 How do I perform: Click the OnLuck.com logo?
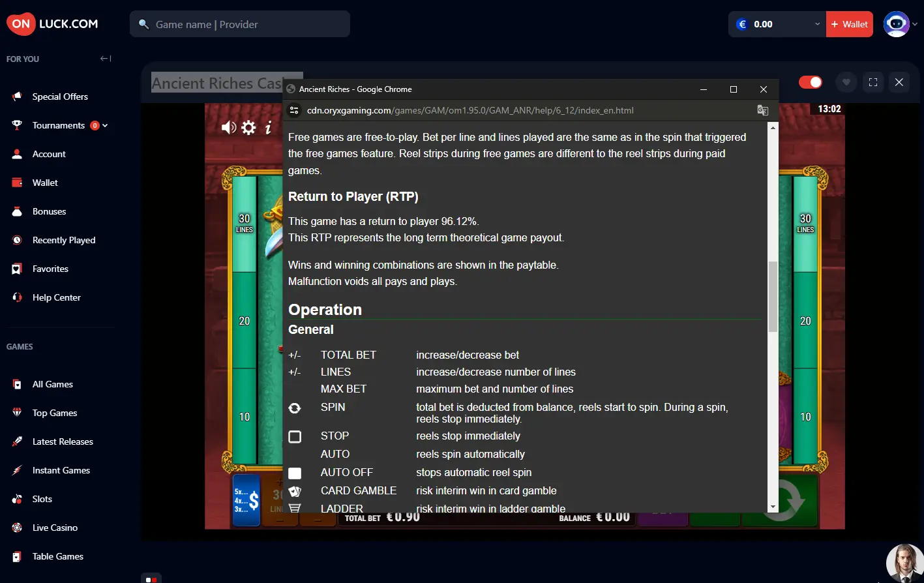point(52,24)
